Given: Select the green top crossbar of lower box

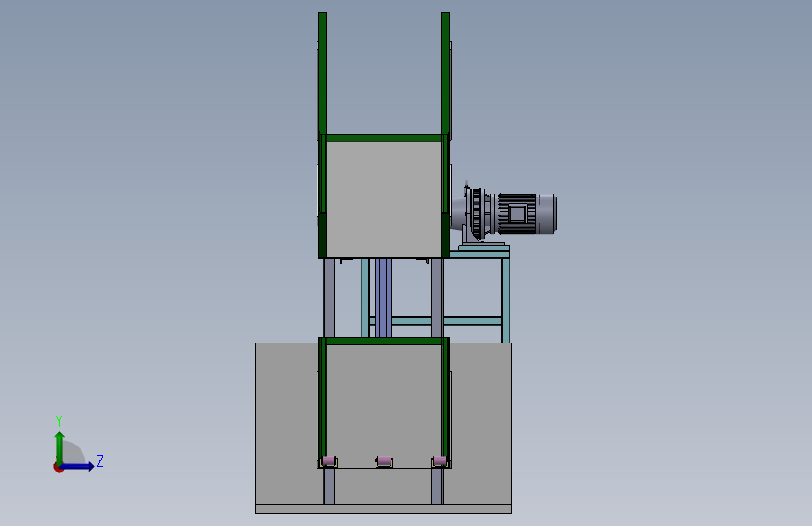Looking at the screenshot, I should click(x=384, y=342).
